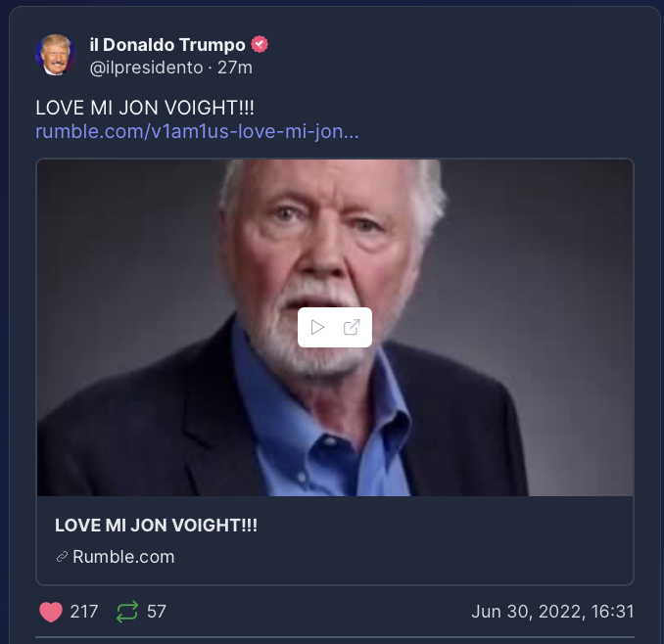Click the 27m relative timestamp

(235, 68)
